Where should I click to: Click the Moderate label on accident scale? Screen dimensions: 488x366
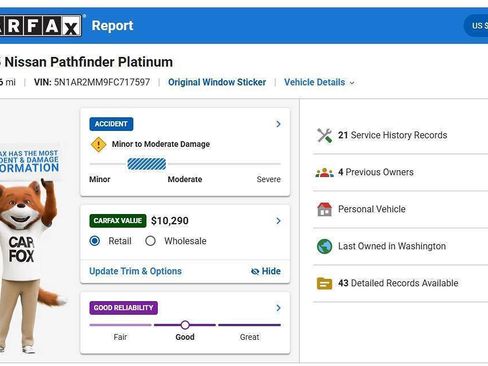point(185,179)
